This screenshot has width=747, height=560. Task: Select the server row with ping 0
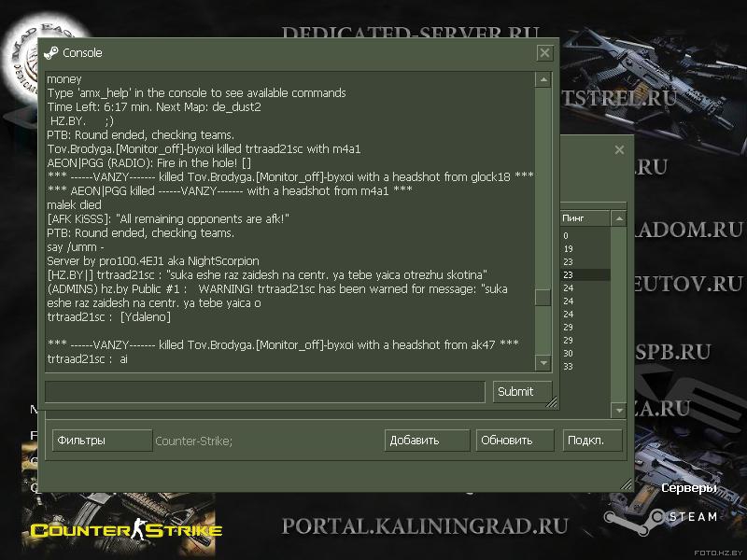585,236
